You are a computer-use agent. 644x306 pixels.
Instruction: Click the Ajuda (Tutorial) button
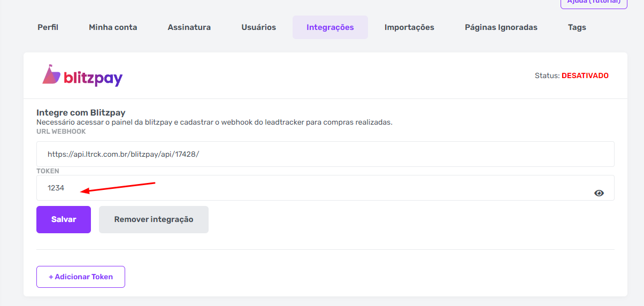(x=594, y=3)
